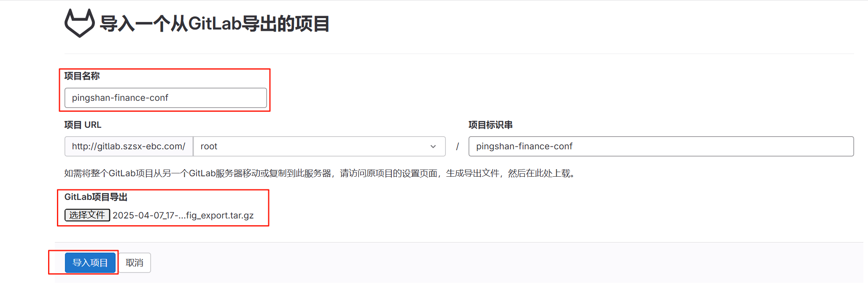Click the 取消 cancel button

pyautogui.click(x=135, y=263)
